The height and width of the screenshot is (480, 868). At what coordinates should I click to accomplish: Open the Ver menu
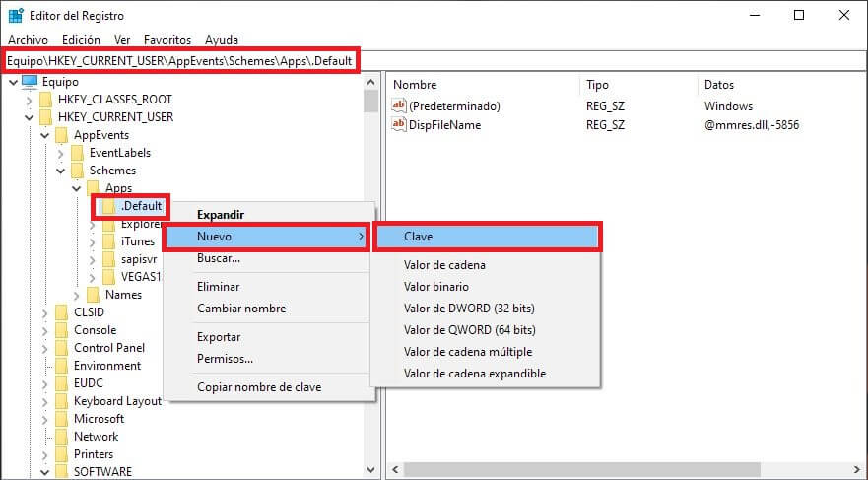122,40
